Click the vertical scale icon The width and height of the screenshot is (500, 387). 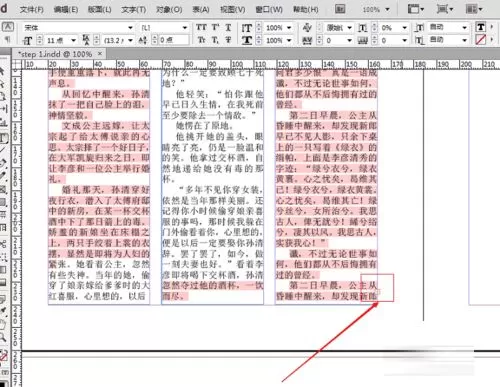pyautogui.click(x=247, y=28)
